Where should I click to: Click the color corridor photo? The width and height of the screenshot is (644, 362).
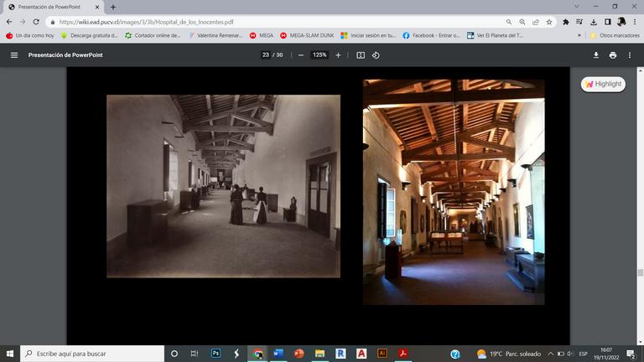454,192
